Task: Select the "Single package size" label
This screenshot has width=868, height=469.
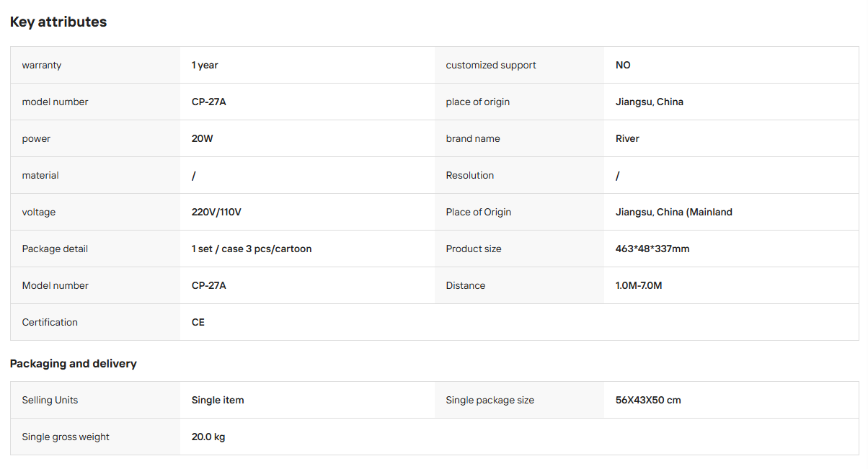Action: [x=490, y=401]
